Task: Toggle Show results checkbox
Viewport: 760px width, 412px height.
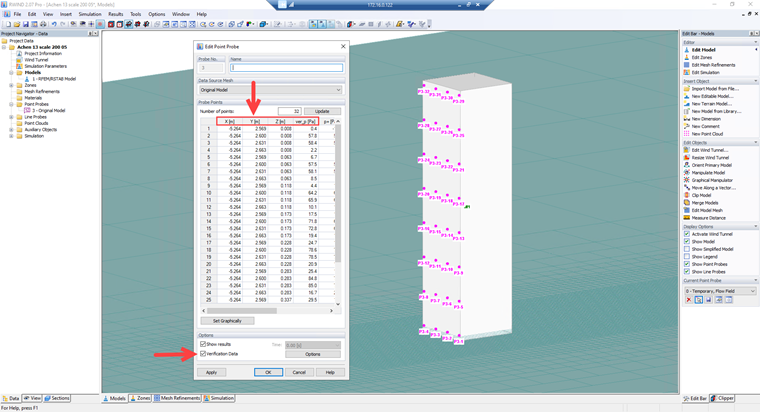Action: [x=203, y=344]
